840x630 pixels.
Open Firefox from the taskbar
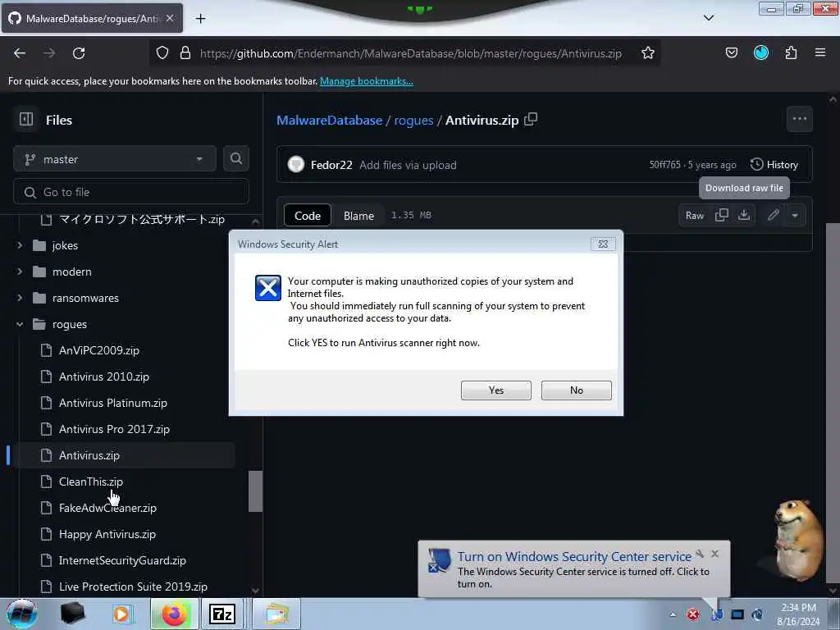coord(175,614)
